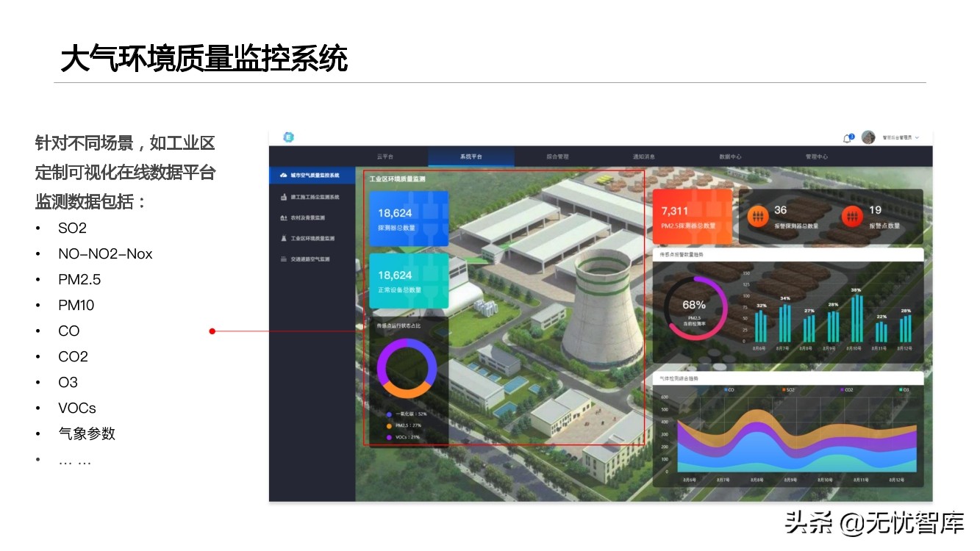Click the gas trend stacked area chart
Screen dimensions: 980x551
[x=796, y=440]
